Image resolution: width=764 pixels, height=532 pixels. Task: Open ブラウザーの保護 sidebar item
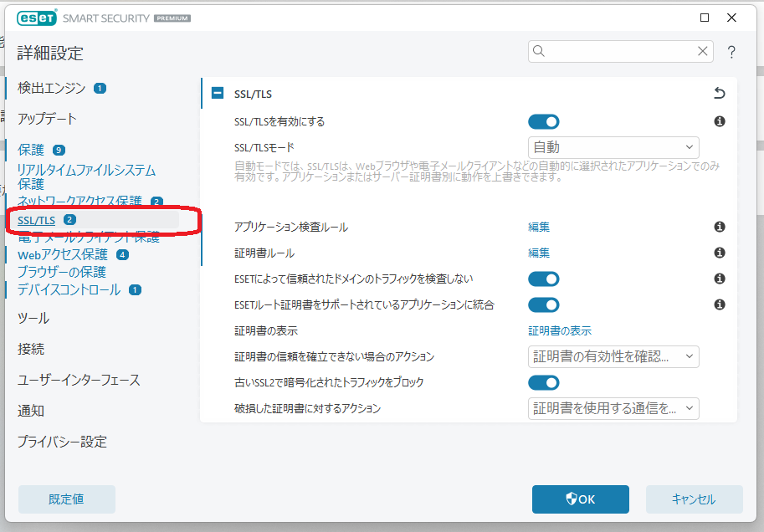click(61, 272)
